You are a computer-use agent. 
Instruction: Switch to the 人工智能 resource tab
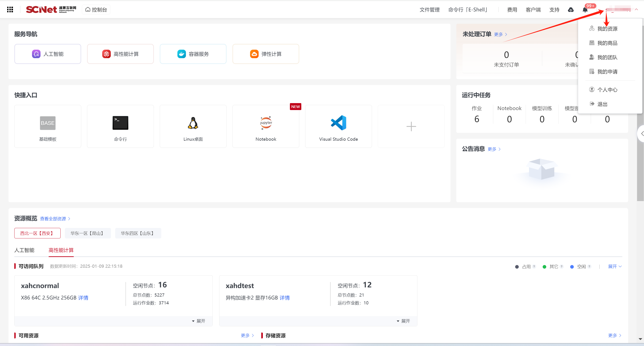pos(24,250)
